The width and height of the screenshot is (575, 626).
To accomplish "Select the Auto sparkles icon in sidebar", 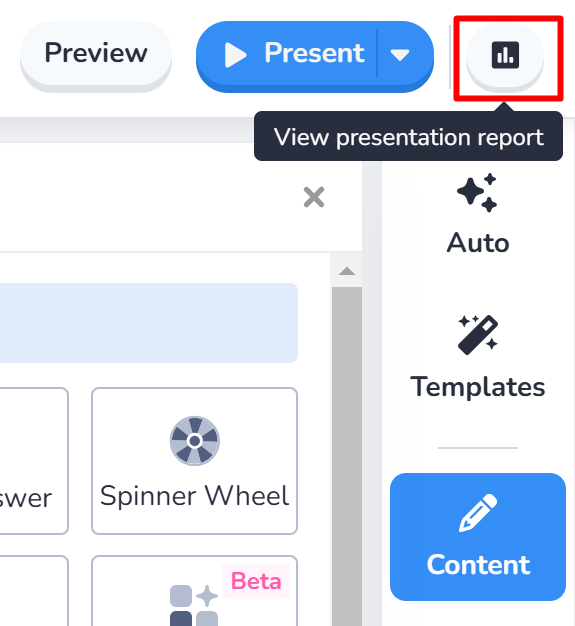I will [x=477, y=193].
